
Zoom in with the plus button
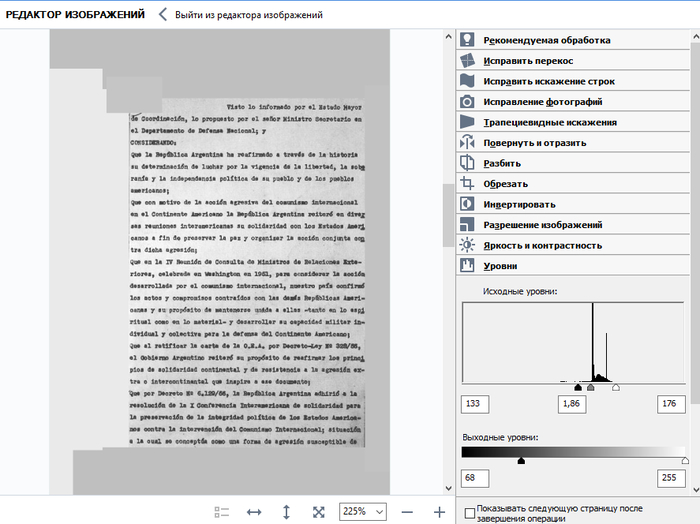(x=439, y=511)
